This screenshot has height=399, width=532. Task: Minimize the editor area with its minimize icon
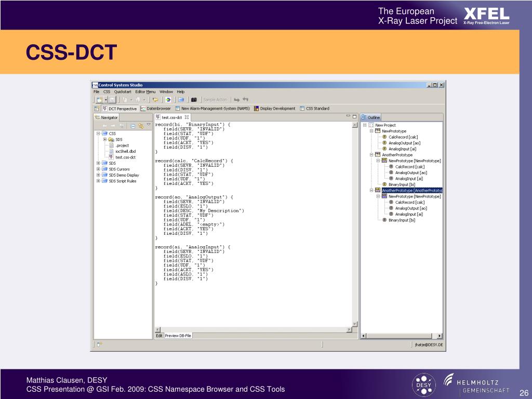click(348, 116)
